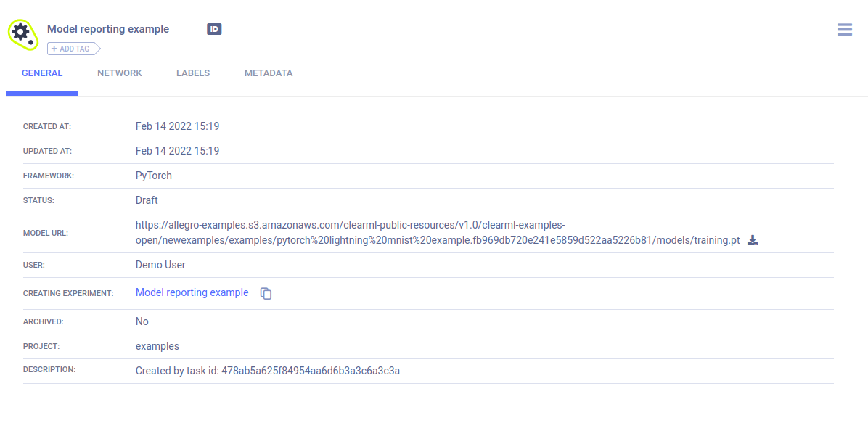The width and height of the screenshot is (868, 423).
Task: Download the model file from the URL
Action: tap(753, 240)
